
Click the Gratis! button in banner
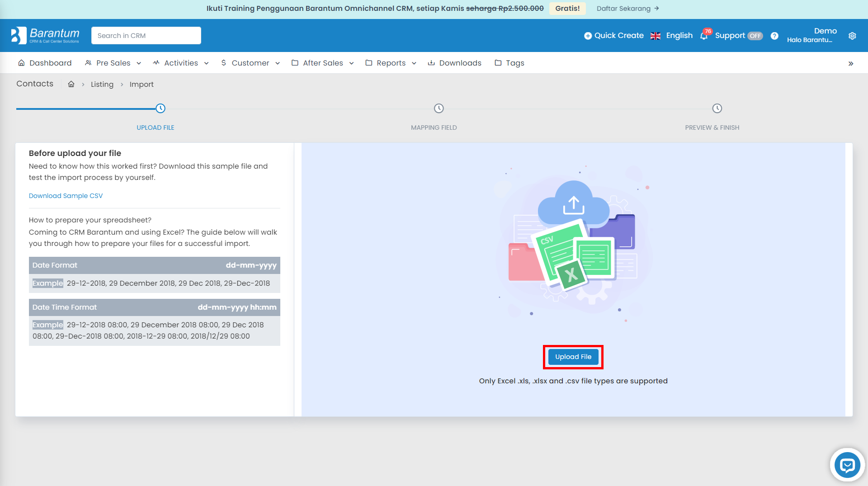point(567,8)
